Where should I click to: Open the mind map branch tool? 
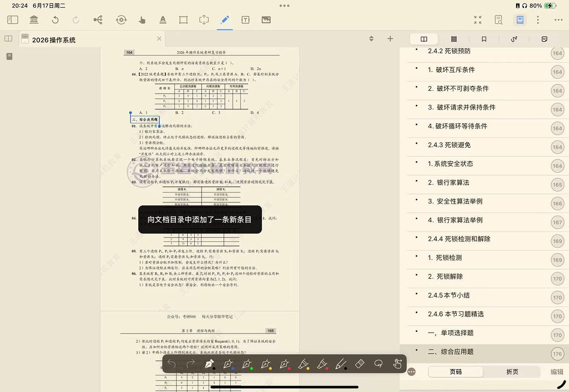pos(98,20)
